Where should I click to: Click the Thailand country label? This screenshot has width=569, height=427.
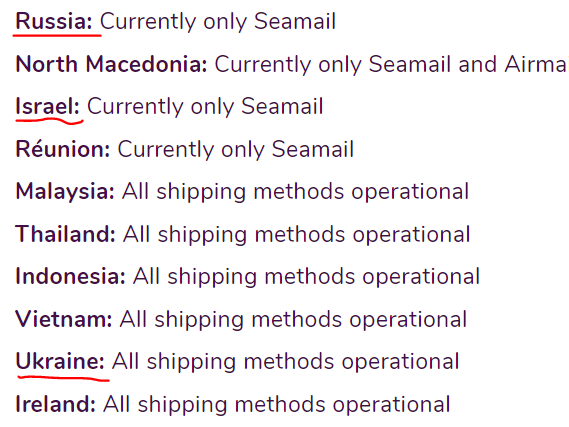(66, 234)
